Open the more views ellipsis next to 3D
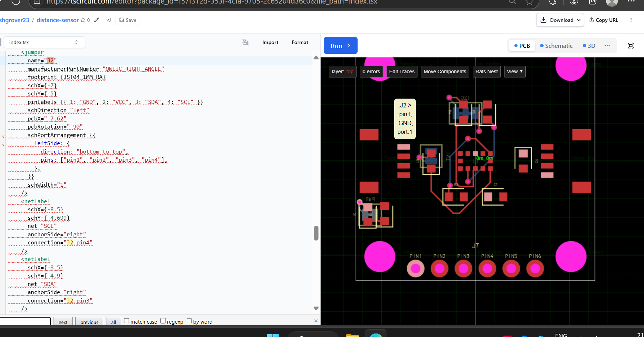 coord(607,46)
